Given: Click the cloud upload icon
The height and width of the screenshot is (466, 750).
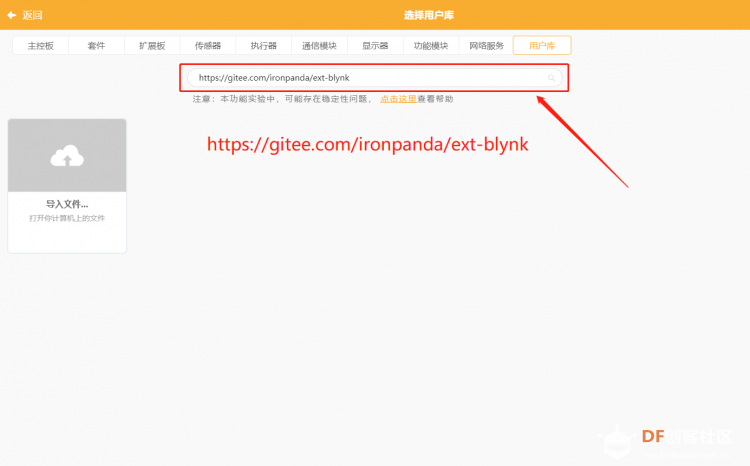Looking at the screenshot, I should pos(67,155).
